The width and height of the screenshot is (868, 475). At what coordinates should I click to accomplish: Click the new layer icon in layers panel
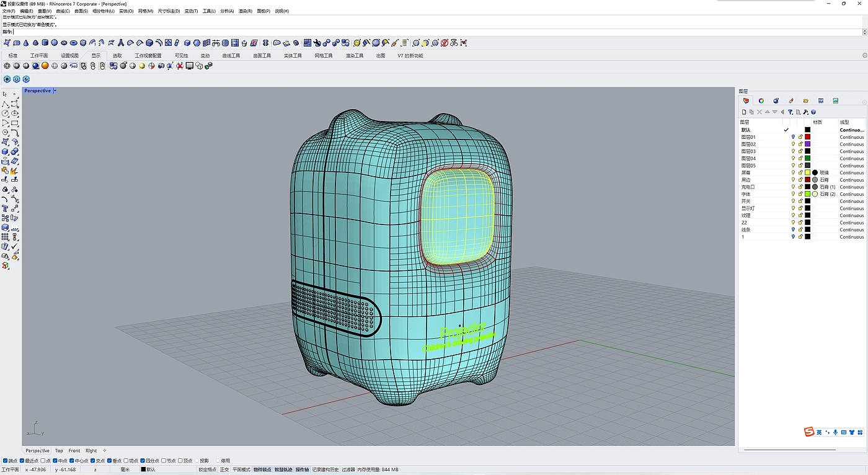click(x=744, y=112)
